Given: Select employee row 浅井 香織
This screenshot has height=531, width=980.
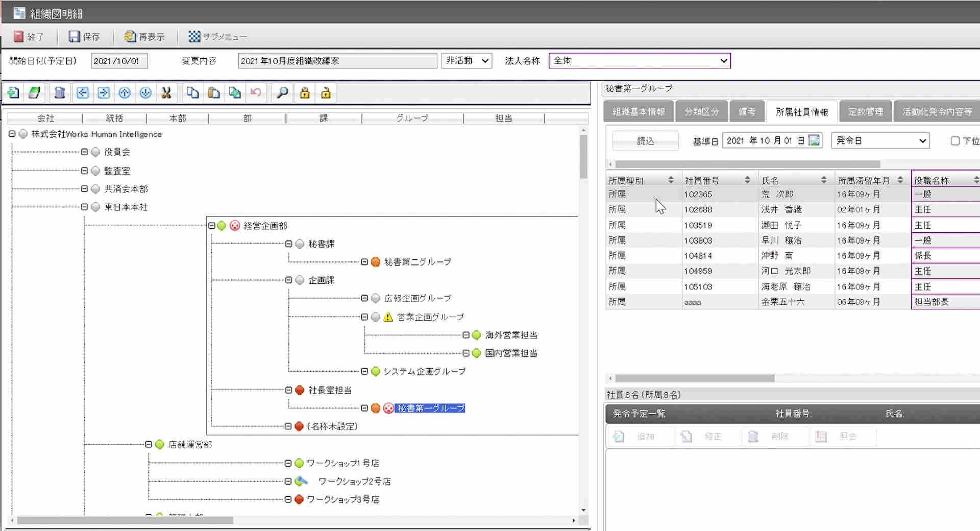Looking at the screenshot, I should [x=792, y=209].
